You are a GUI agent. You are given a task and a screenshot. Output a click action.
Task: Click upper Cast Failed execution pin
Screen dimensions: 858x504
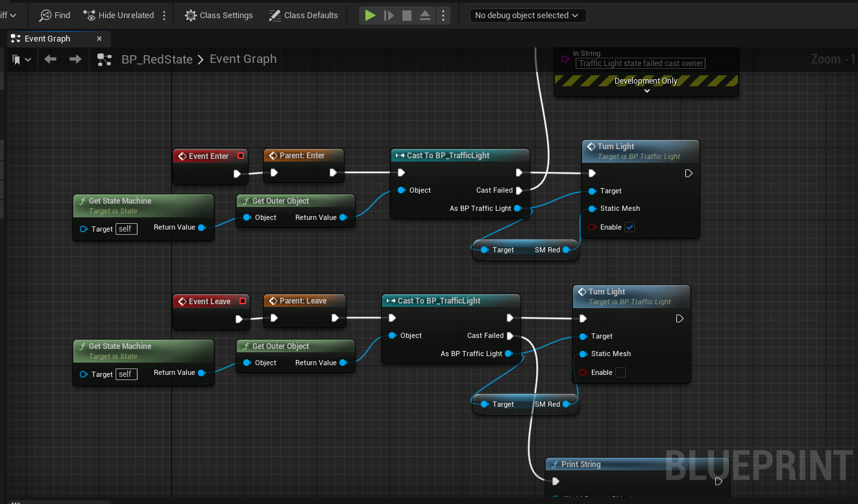point(519,190)
